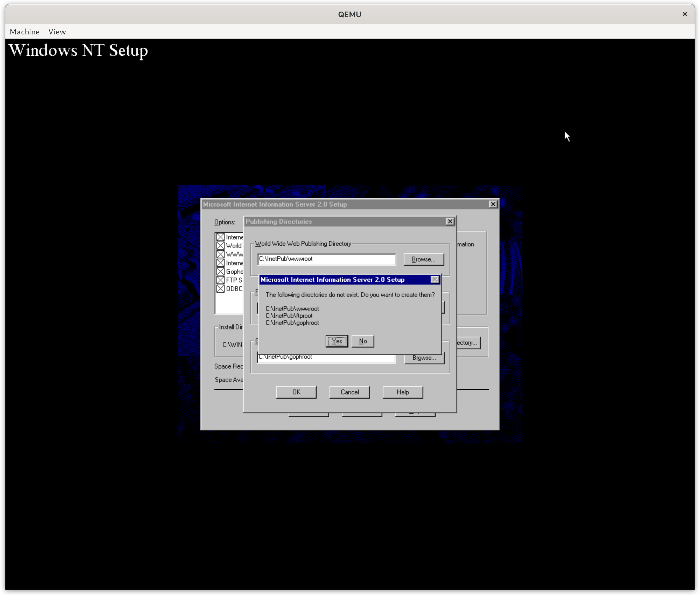Toggle the Gopher service option checkbox
700x595 pixels.
coord(220,271)
